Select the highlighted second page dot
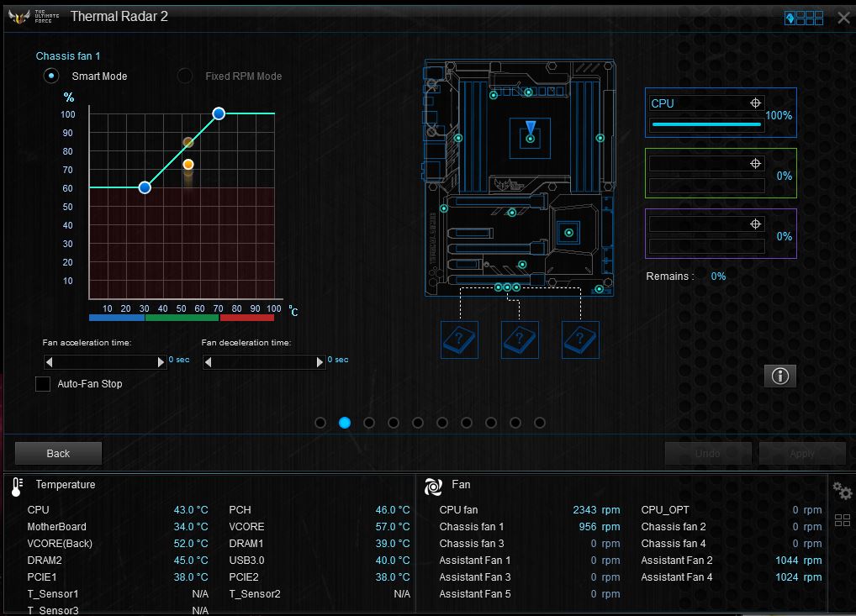Viewport: 856px width, 616px height. coord(345,423)
